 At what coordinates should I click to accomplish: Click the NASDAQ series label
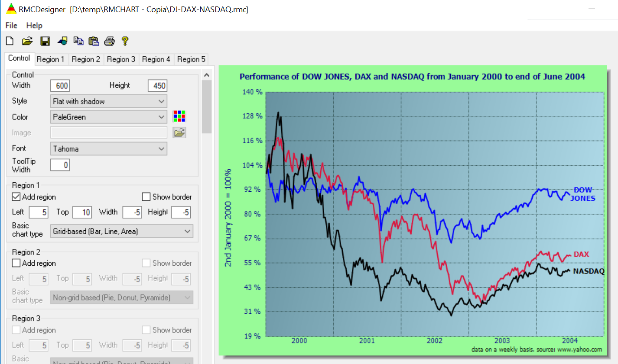[589, 271]
